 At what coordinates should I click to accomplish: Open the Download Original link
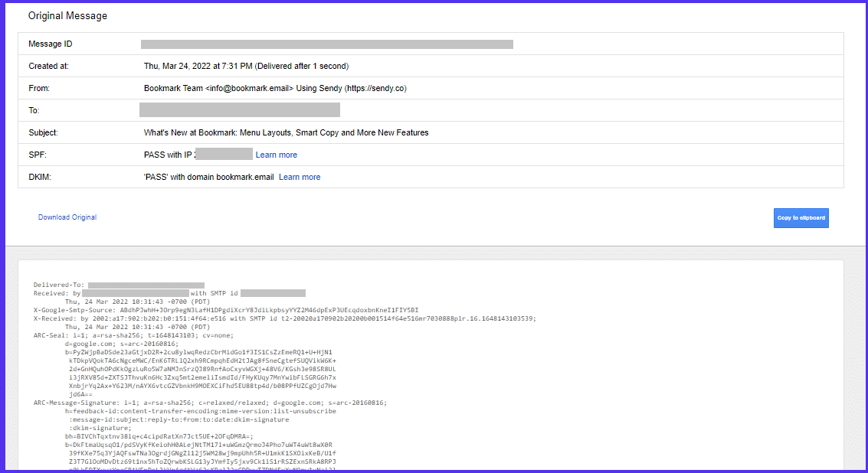(x=67, y=217)
